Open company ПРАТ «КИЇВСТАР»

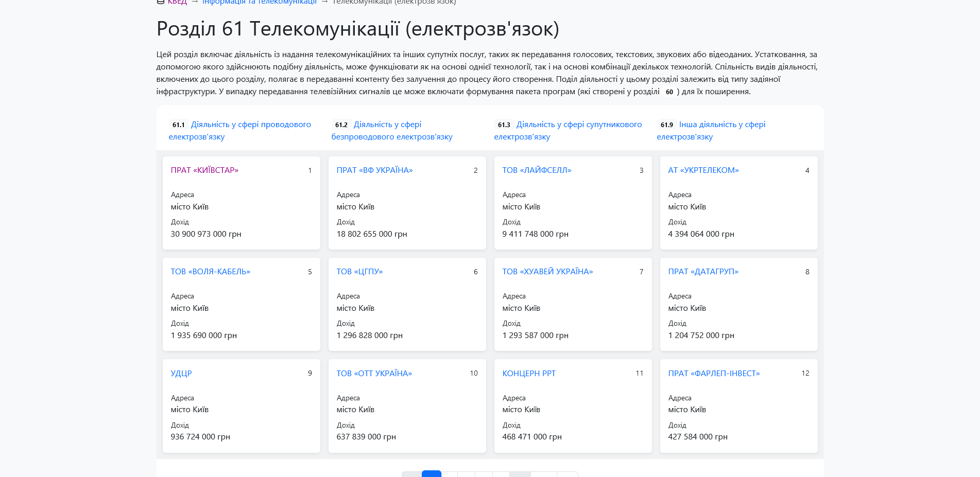point(204,170)
